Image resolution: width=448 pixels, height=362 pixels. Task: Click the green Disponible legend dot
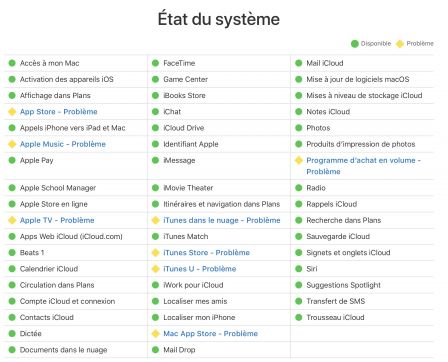point(355,44)
